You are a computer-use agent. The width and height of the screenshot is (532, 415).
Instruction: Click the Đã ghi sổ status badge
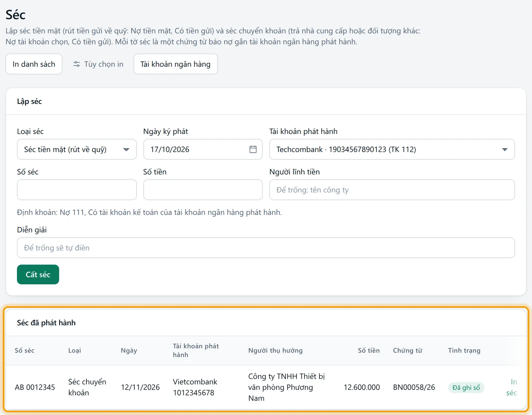tap(466, 387)
